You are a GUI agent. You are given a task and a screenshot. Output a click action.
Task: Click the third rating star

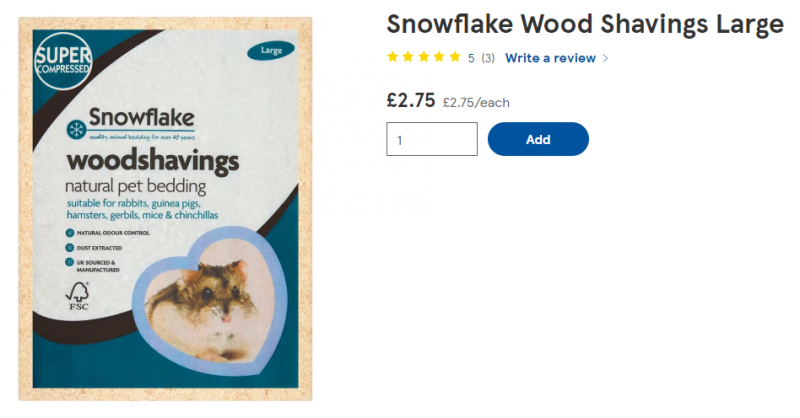[424, 57]
